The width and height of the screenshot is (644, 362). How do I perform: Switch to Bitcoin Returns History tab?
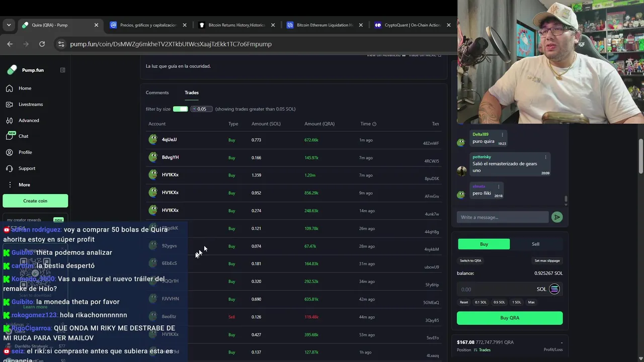pyautogui.click(x=236, y=25)
